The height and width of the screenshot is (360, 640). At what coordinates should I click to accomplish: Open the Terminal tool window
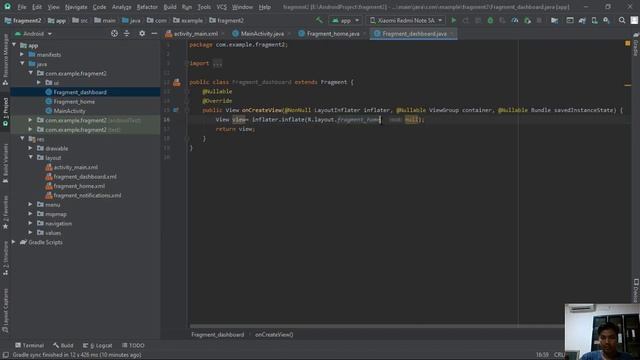29,345
